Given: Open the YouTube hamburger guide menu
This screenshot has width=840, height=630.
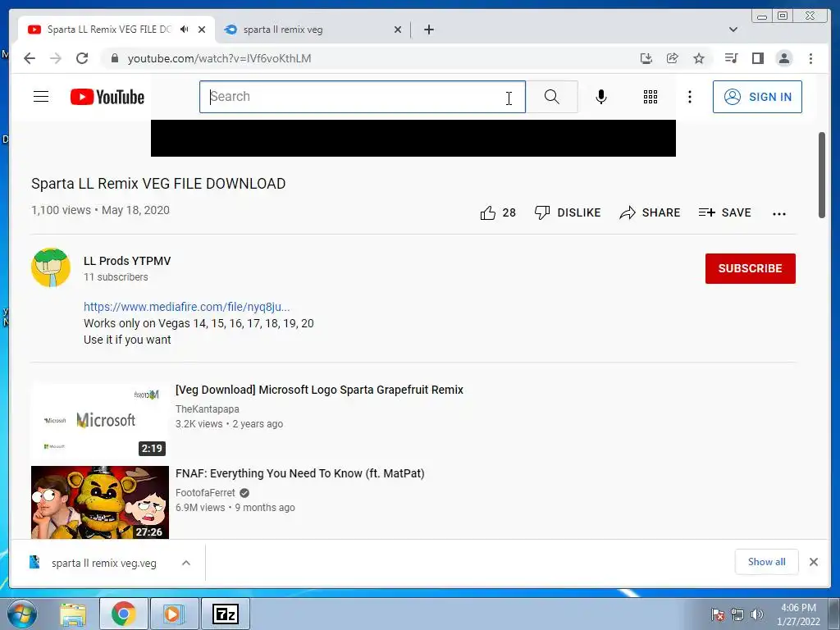Looking at the screenshot, I should [x=41, y=97].
